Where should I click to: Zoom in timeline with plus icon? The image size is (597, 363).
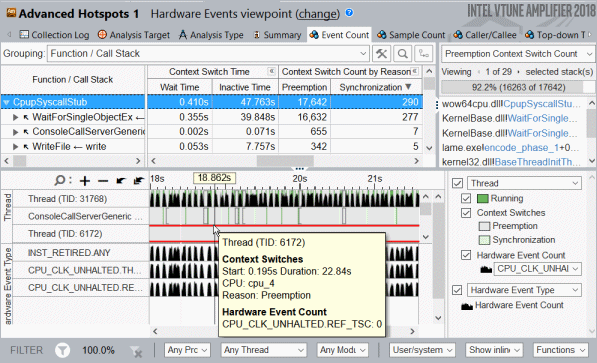click(85, 181)
